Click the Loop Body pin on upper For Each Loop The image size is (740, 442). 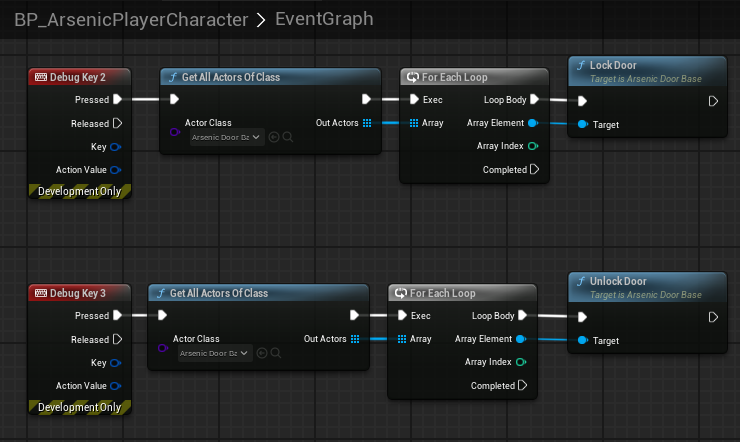[x=534, y=100]
